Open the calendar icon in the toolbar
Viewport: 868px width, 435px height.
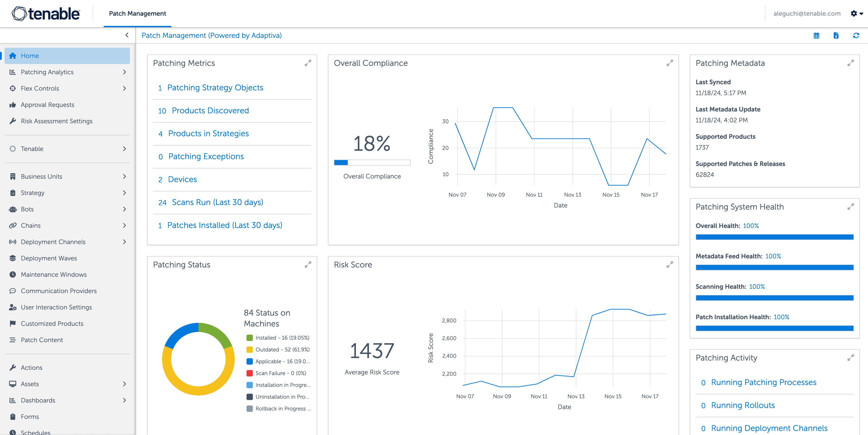[x=816, y=35]
